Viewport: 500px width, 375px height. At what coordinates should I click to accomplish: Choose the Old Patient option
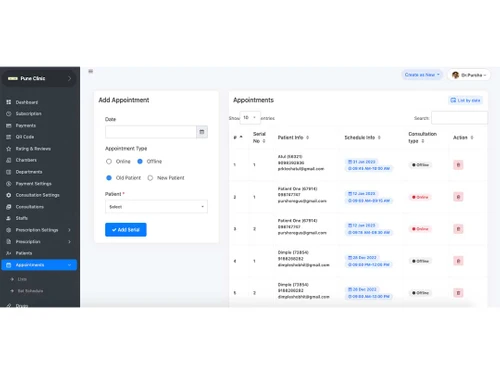point(109,178)
